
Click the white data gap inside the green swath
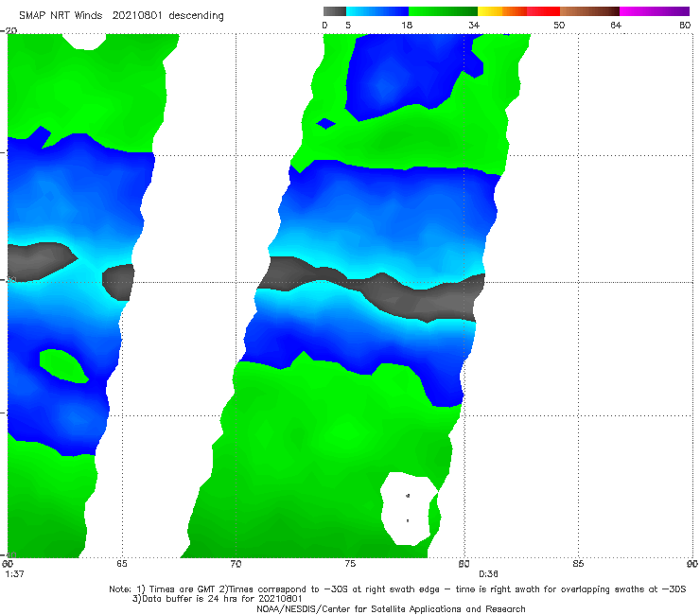[x=407, y=509]
